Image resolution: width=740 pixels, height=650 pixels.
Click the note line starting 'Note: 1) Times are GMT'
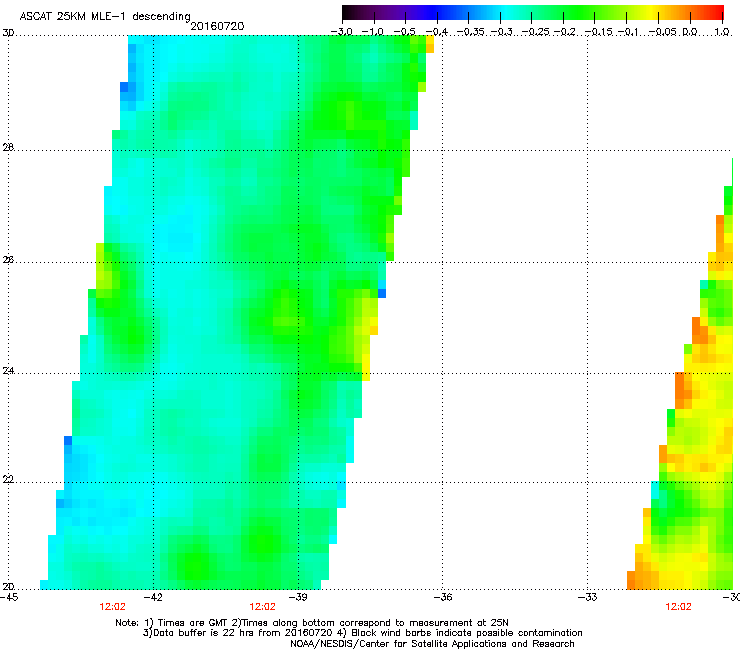coord(312,623)
